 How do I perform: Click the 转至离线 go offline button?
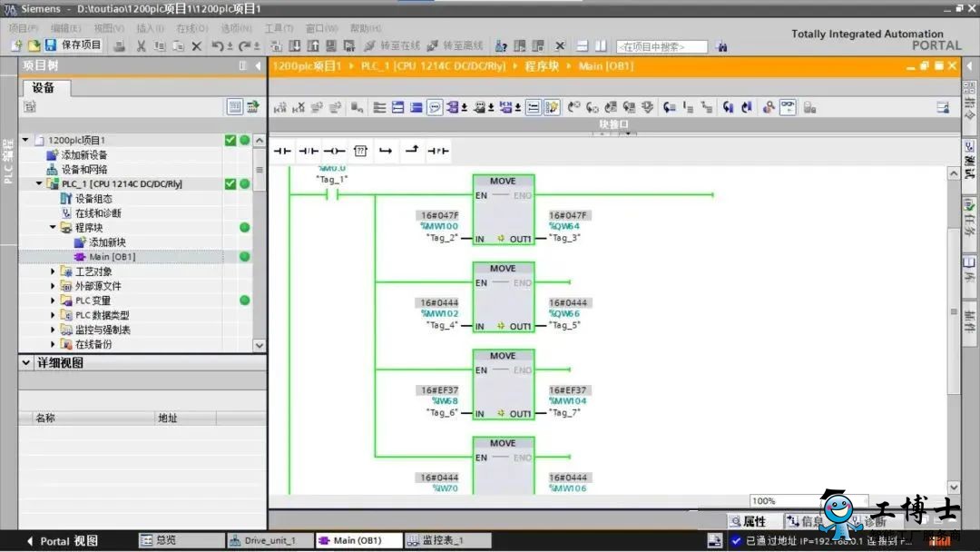(x=455, y=45)
